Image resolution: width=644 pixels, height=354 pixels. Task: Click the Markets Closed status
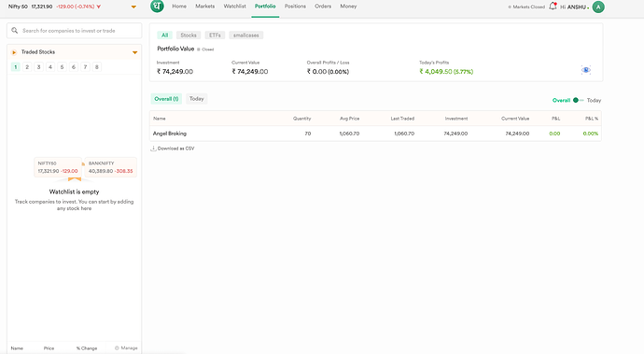point(526,7)
